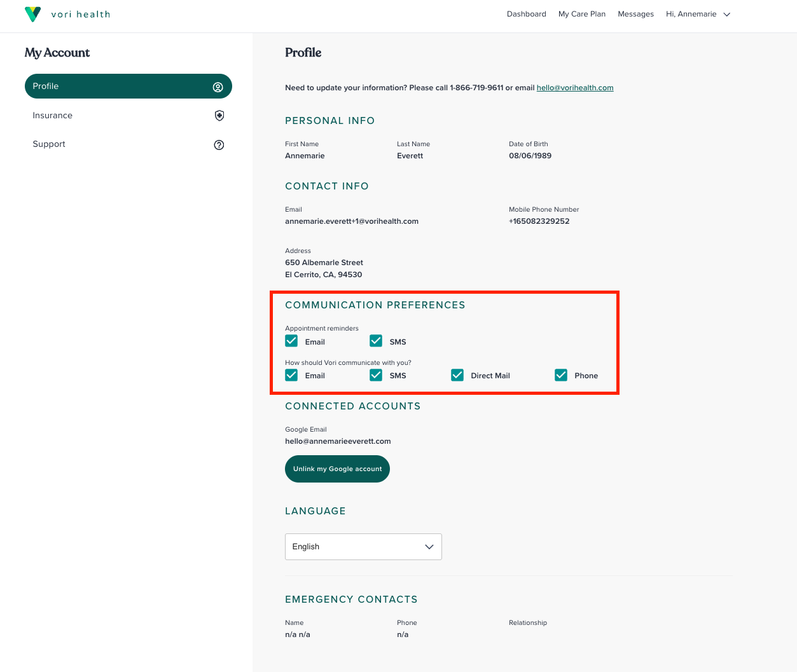Toggle the Direct Mail communication checkbox
The height and width of the screenshot is (672, 797).
click(x=457, y=375)
